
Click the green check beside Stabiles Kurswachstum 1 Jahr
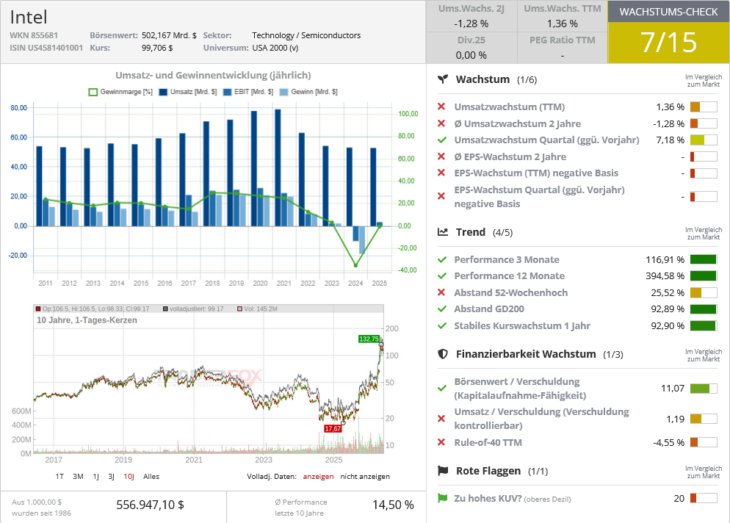[x=442, y=326]
